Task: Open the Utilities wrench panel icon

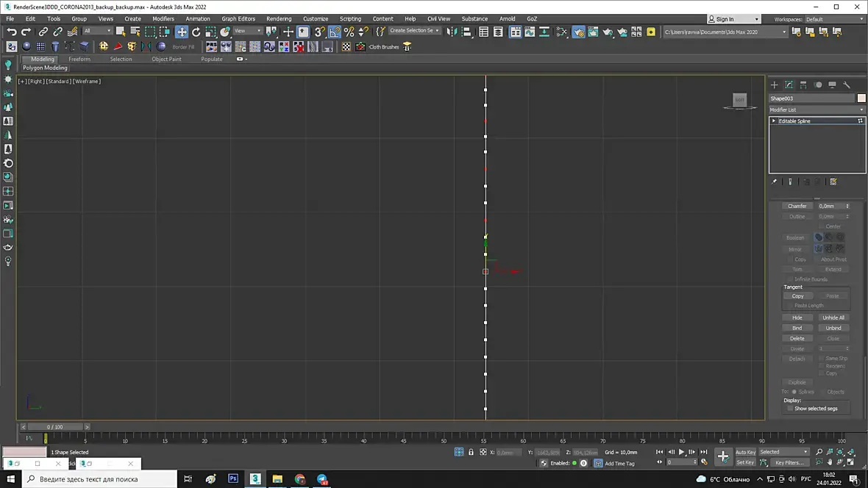Action: (x=847, y=85)
